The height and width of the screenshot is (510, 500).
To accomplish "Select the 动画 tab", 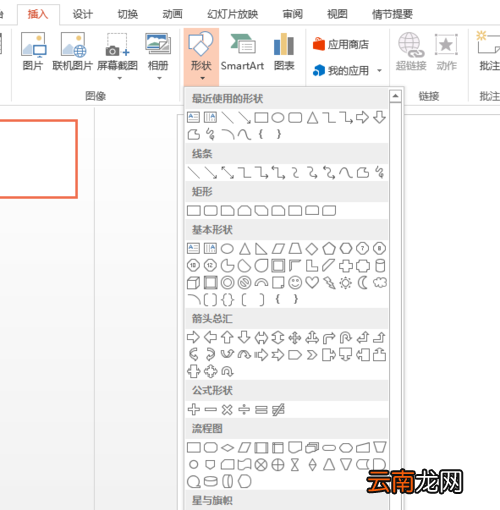I will [172, 14].
